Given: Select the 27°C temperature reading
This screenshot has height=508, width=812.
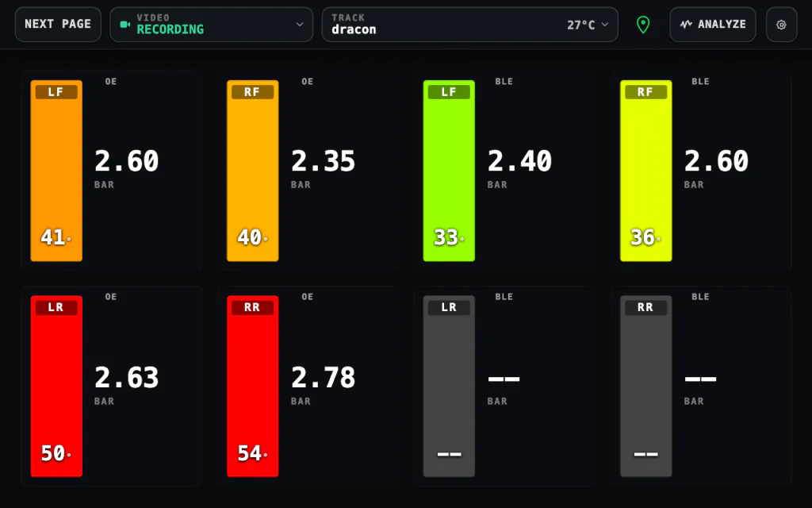Looking at the screenshot, I should (x=580, y=25).
